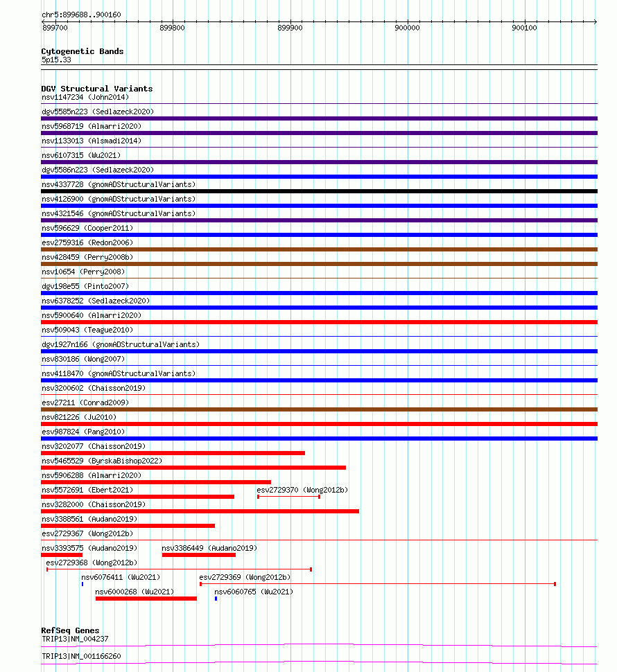
Task: Open nsv821226 (Ju2010) variant
Action: pos(79,418)
